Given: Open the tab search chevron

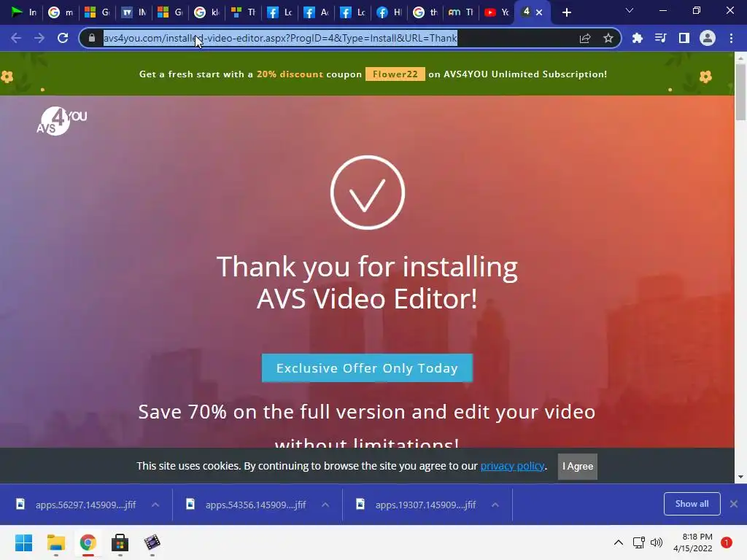Looking at the screenshot, I should pyautogui.click(x=630, y=10).
